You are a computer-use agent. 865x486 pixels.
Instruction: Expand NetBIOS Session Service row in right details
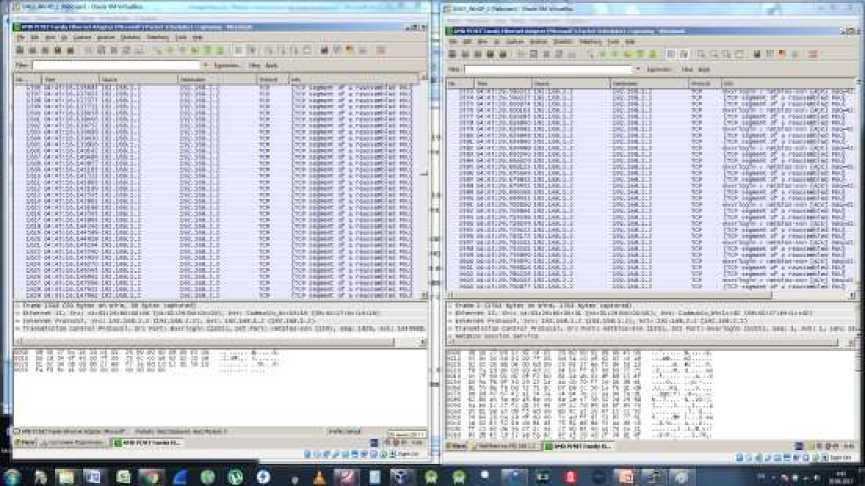click(x=451, y=335)
